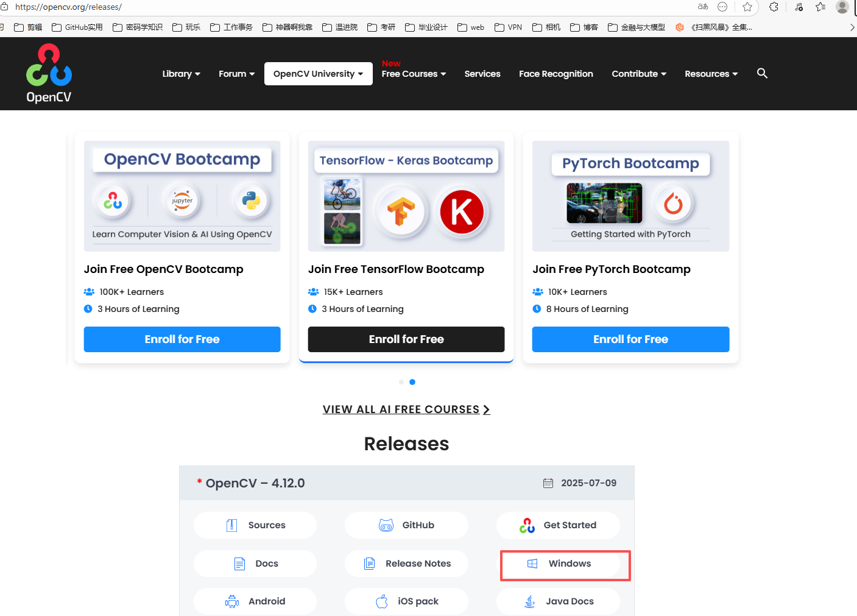Open the 扫黑风暴 bookmark link
This screenshot has height=616, width=857.
714,27
